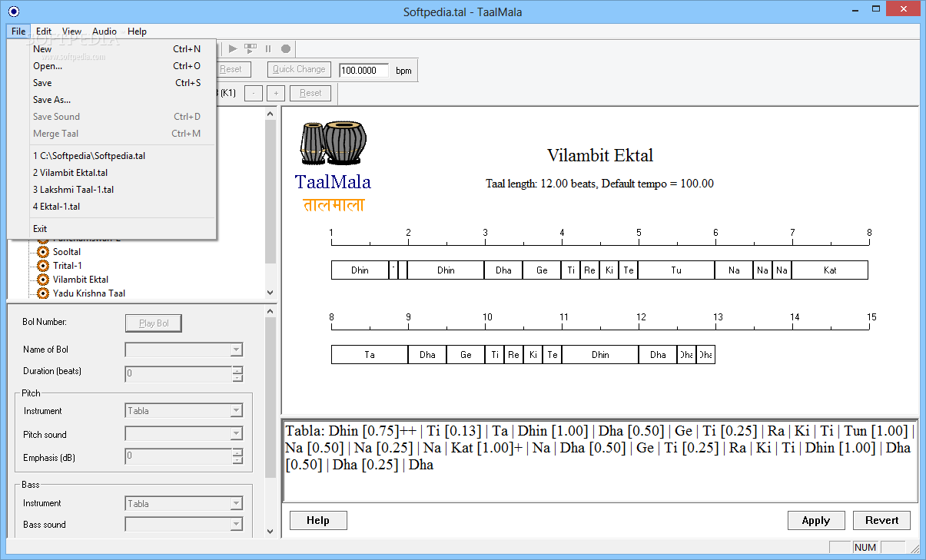Open the View menu

click(72, 31)
